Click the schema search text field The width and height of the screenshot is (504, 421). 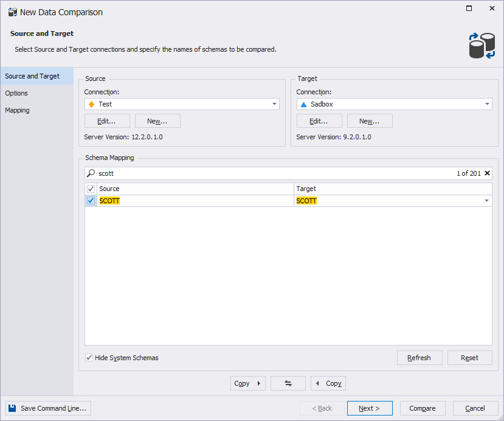click(274, 173)
